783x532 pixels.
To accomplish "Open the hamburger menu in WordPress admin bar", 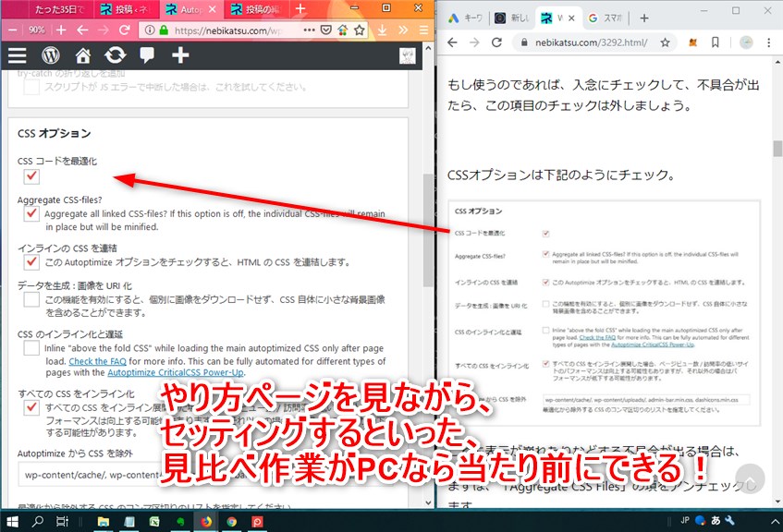I will pos(17,55).
